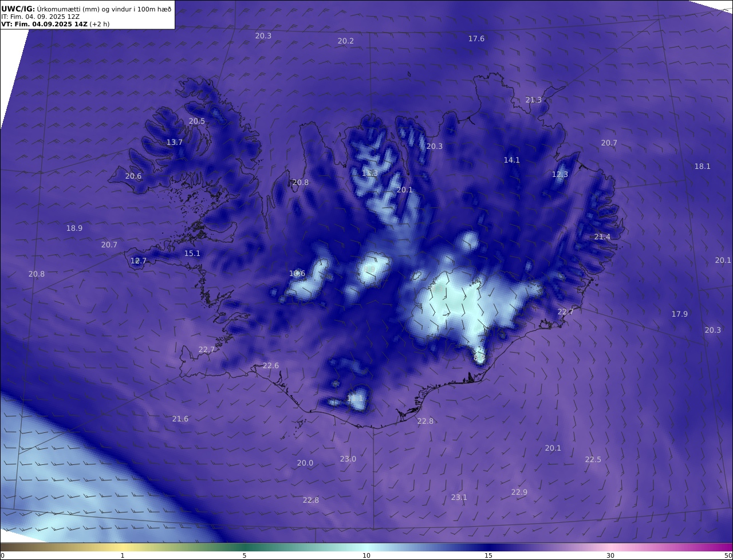Select the 21.6 value label
This screenshot has height=560, width=733.
[x=180, y=419]
